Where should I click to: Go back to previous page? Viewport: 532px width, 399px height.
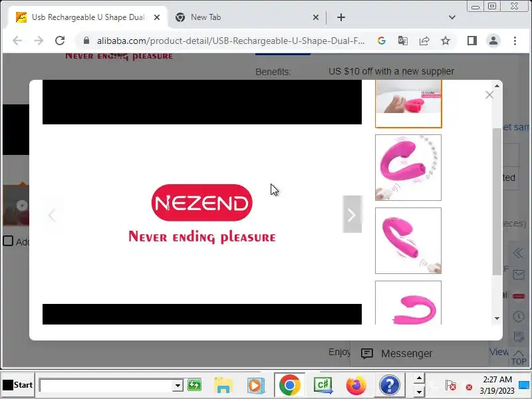17,41
